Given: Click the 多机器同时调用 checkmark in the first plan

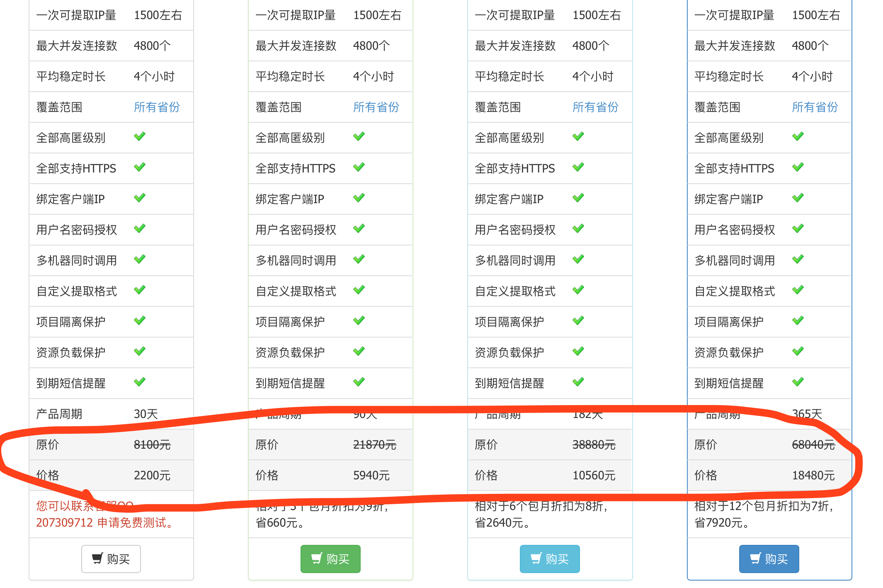Looking at the screenshot, I should [x=140, y=259].
